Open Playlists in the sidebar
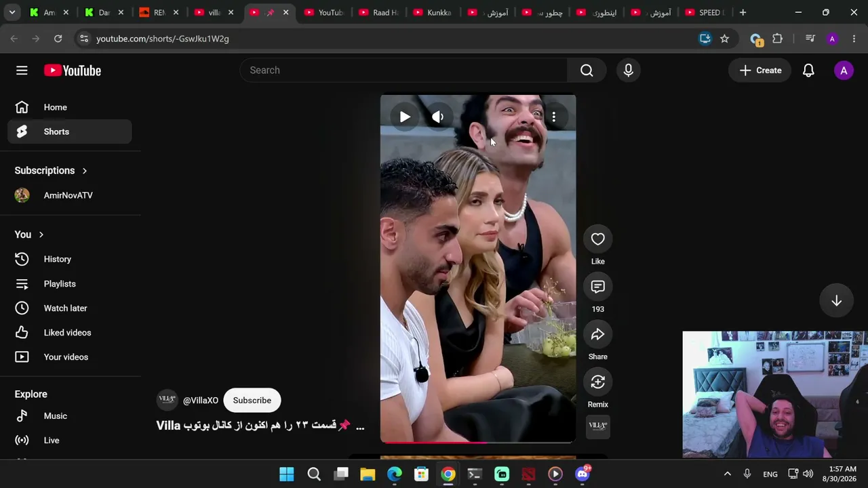Screen dimensions: 868x488 69,284
